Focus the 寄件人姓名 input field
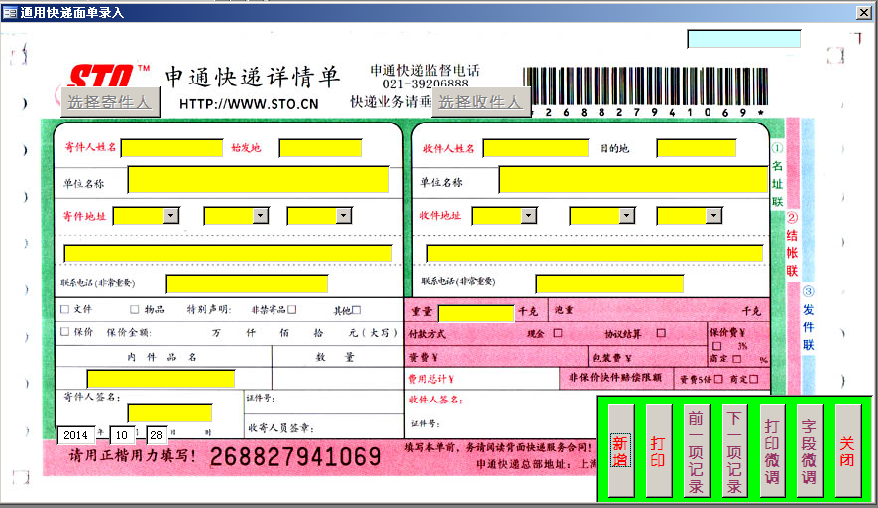 (x=172, y=148)
